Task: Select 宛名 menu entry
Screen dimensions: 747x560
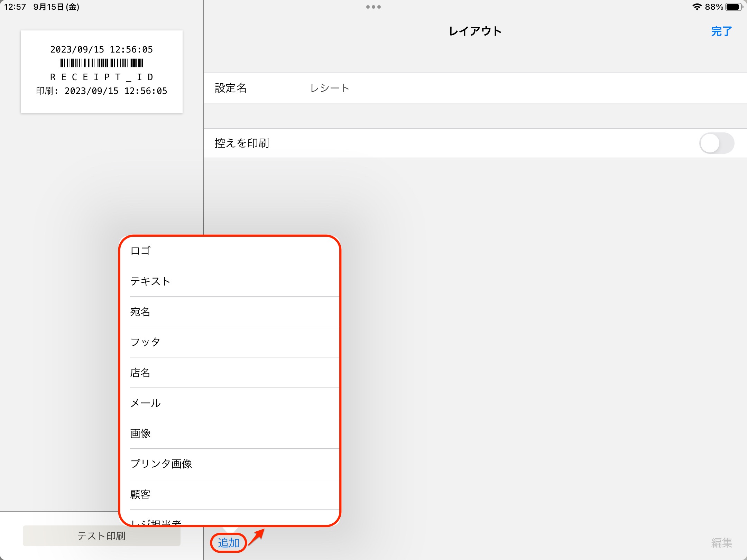Action: (230, 312)
